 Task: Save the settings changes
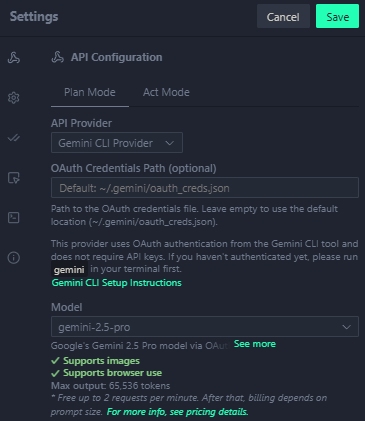(x=337, y=16)
